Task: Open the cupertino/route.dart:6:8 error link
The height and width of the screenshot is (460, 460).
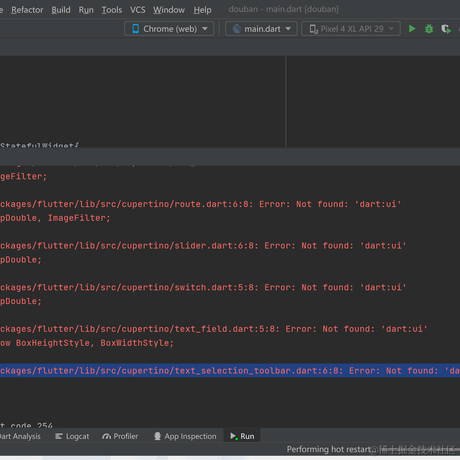Action: click(126, 204)
